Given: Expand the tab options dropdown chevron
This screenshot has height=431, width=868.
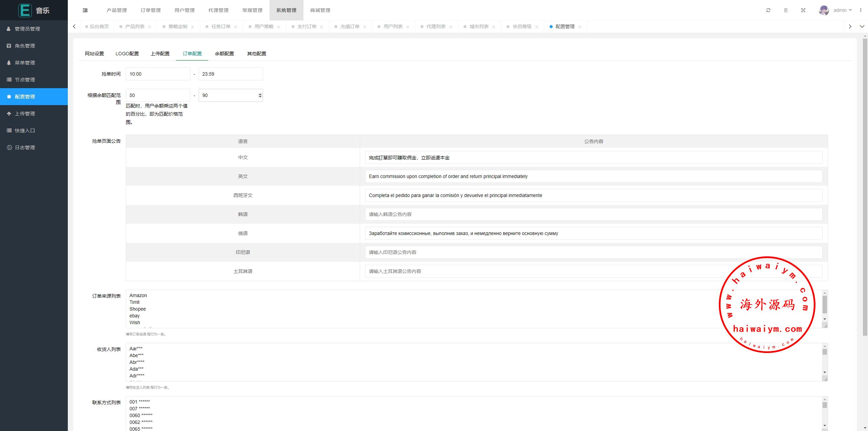Looking at the screenshot, I should click(x=862, y=26).
